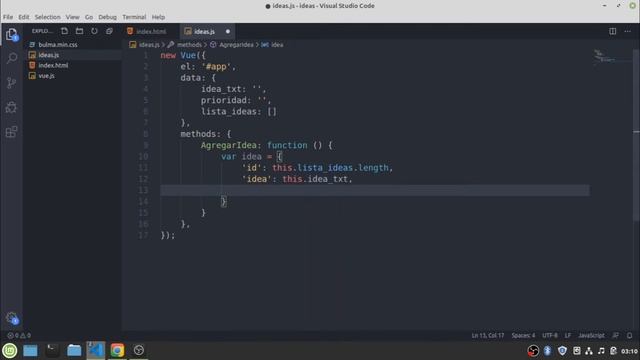Open the shield update manager tray icon
Image resolution: width=640 pixels, height=360 pixels.
(562, 351)
